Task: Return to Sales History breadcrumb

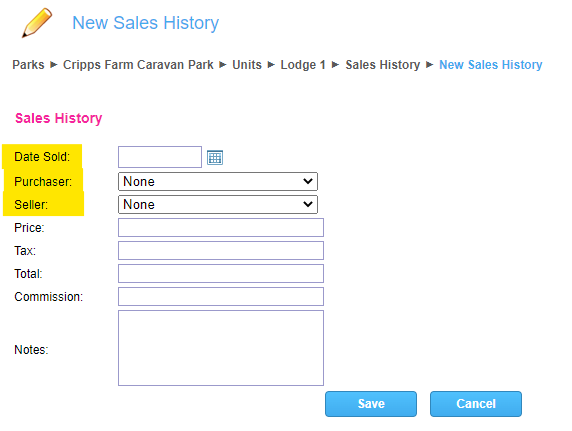Action: (383, 65)
